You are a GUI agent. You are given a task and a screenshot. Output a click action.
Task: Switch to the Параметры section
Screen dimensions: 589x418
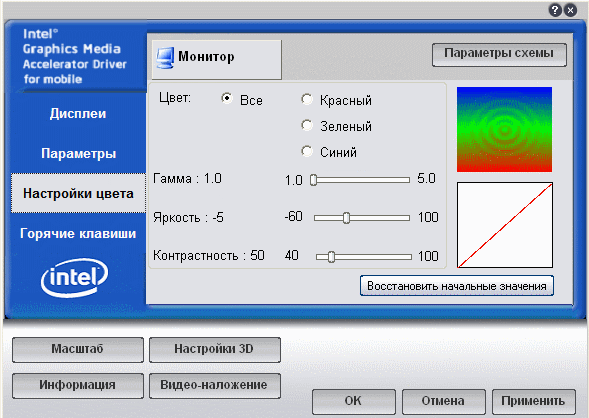[78, 153]
